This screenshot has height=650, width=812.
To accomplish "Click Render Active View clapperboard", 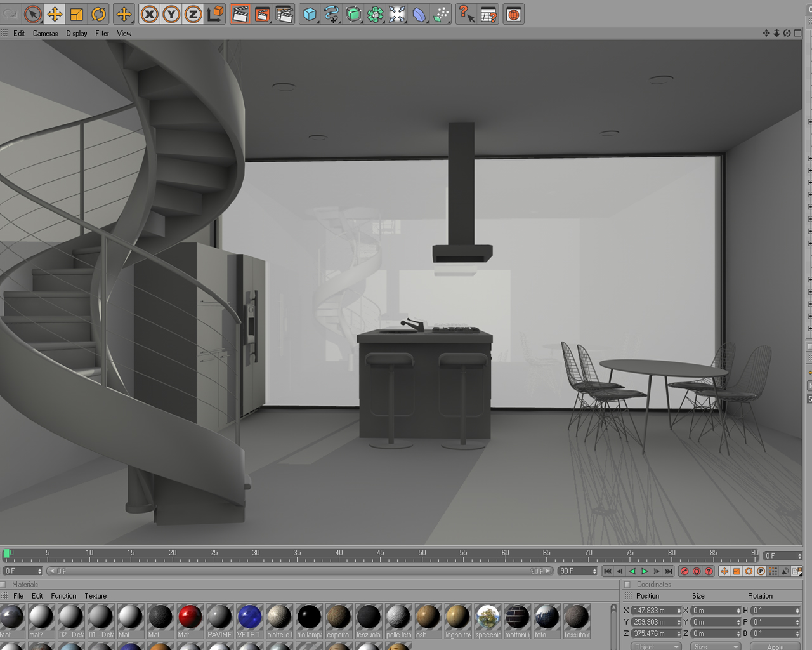I will pyautogui.click(x=240, y=13).
